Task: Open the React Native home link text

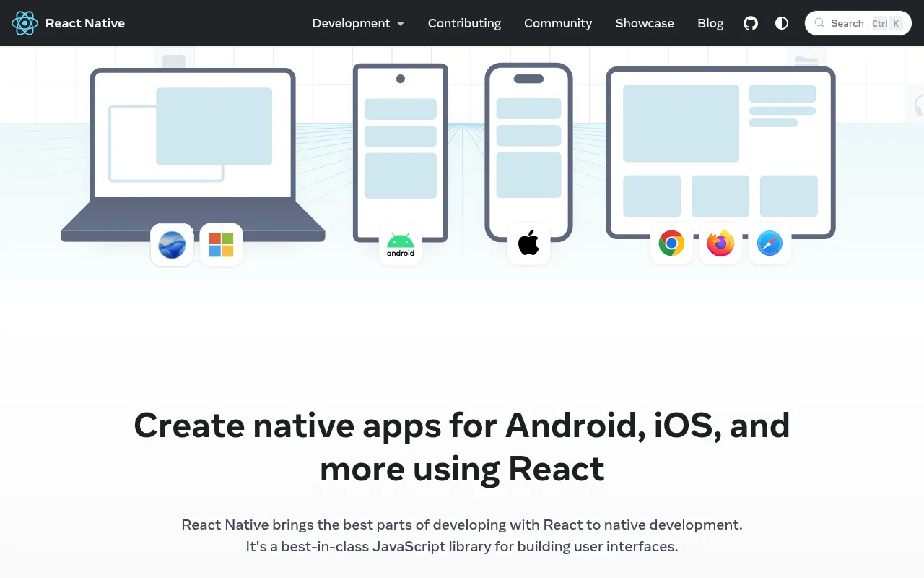Action: click(x=85, y=23)
